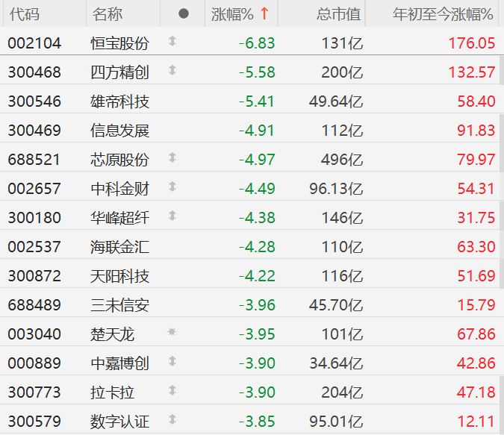The width and height of the screenshot is (504, 435).
Task: Click year-to-date value 132.57
Action: pyautogui.click(x=472, y=72)
